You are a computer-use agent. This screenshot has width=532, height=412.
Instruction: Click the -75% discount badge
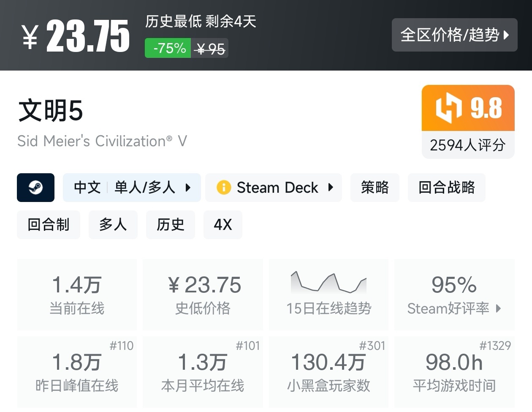[x=167, y=48]
